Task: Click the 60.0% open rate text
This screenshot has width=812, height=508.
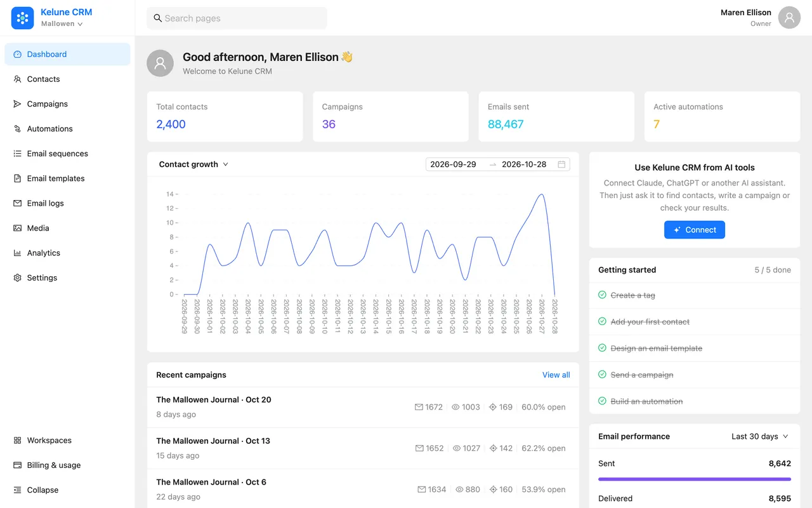Action: [x=544, y=407]
